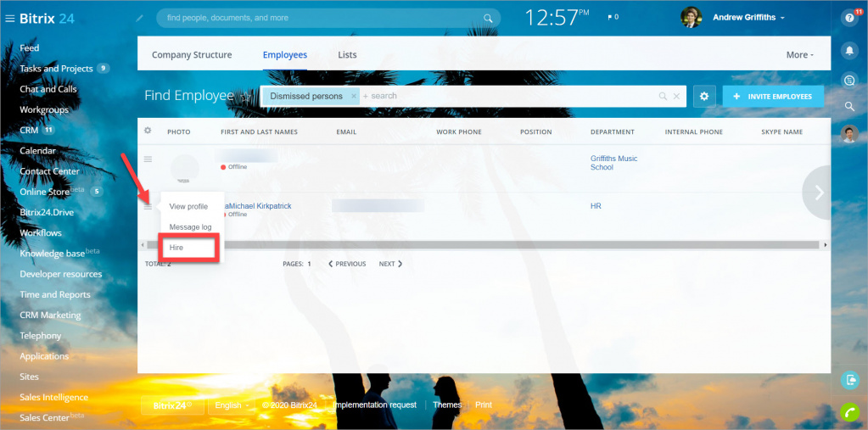Image resolution: width=868 pixels, height=430 pixels.
Task: Click Implementation request footer link
Action: click(375, 405)
